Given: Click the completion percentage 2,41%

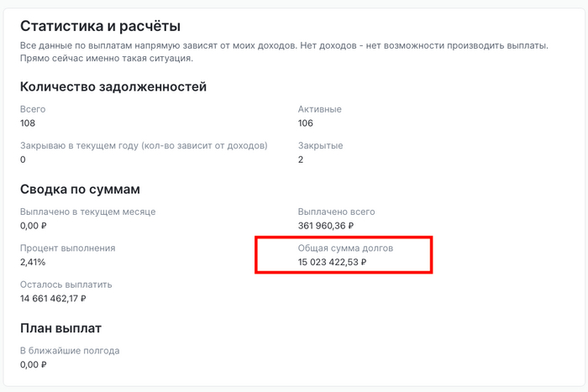Looking at the screenshot, I should pyautogui.click(x=32, y=262).
